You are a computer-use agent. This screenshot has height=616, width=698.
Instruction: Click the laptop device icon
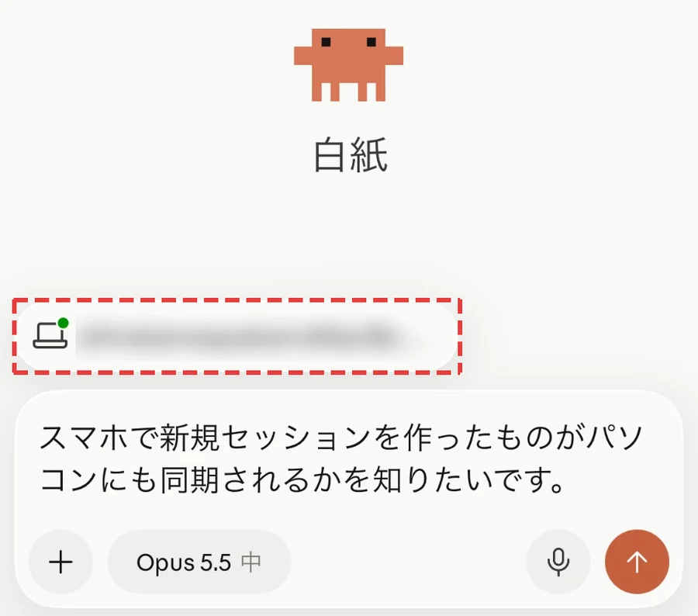[x=50, y=336]
